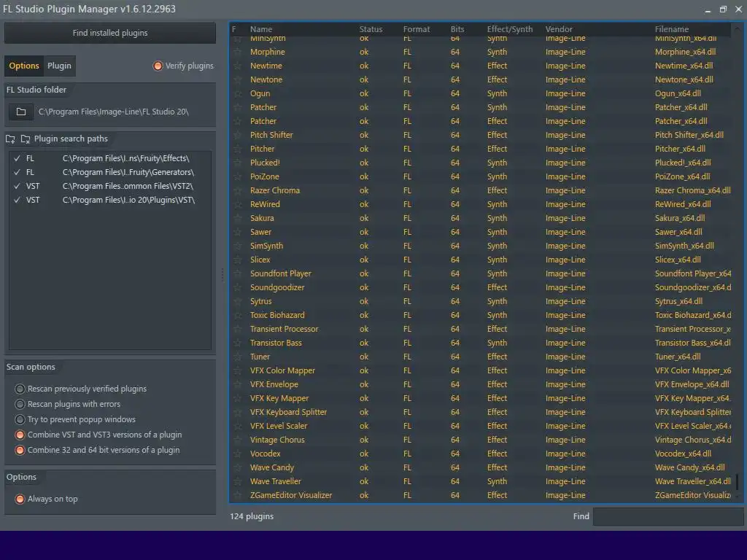Viewport: 747px width, 560px height.
Task: Toggle the Verify plugins option
Action: tap(183, 66)
